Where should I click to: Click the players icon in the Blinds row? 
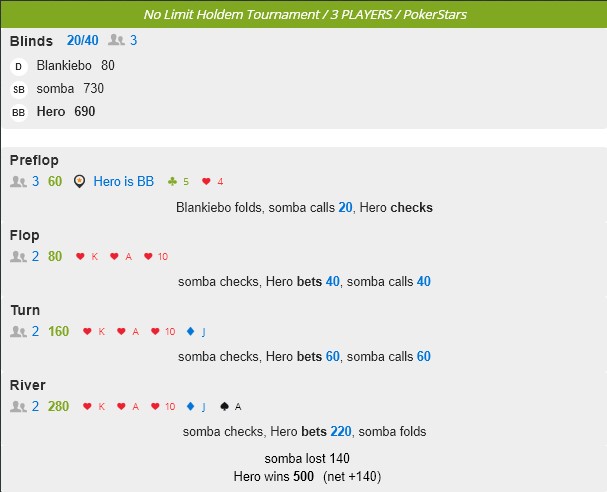[116, 40]
